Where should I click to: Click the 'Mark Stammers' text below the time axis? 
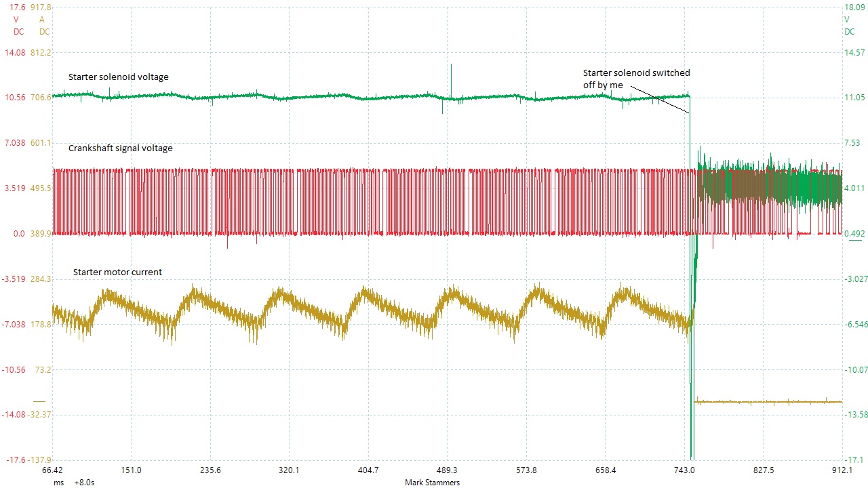pyautogui.click(x=432, y=483)
